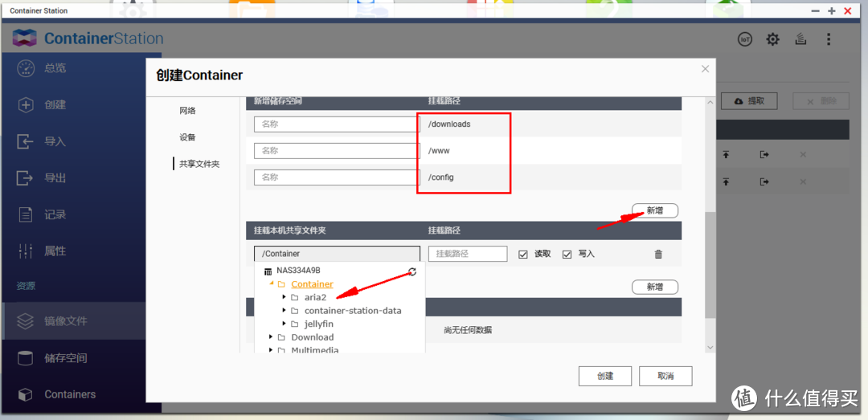Open 镜像文件 images from sidebar
This screenshot has width=868, height=420.
coord(66,321)
